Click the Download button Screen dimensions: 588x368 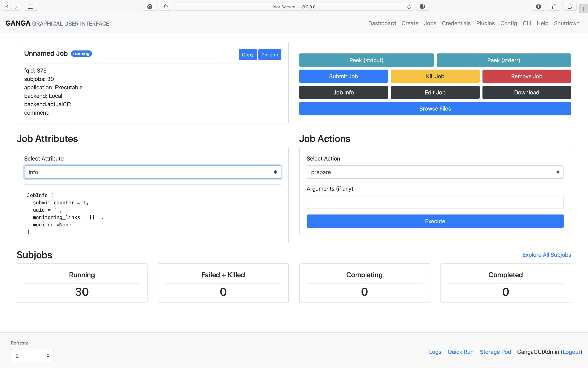(527, 93)
